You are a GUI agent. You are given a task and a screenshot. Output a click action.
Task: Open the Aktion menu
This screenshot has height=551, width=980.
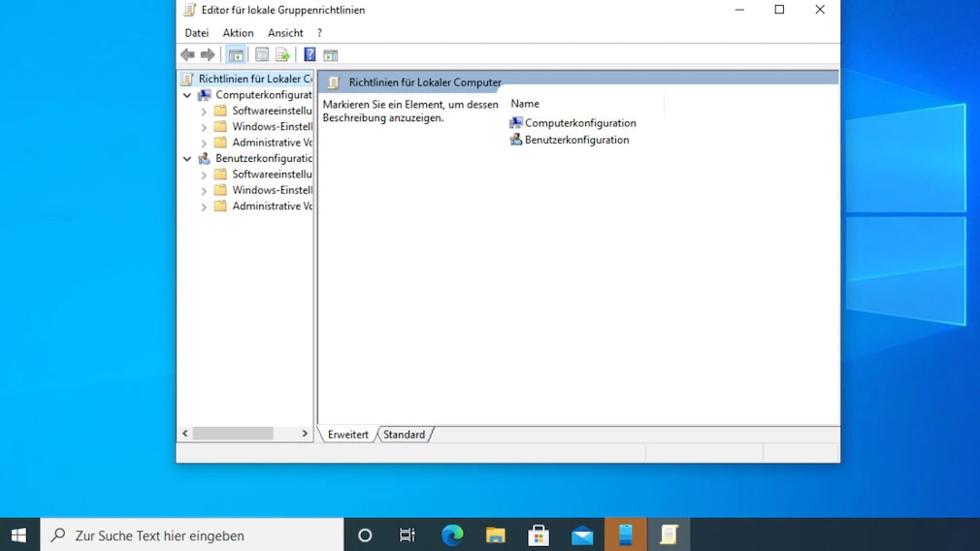[238, 33]
